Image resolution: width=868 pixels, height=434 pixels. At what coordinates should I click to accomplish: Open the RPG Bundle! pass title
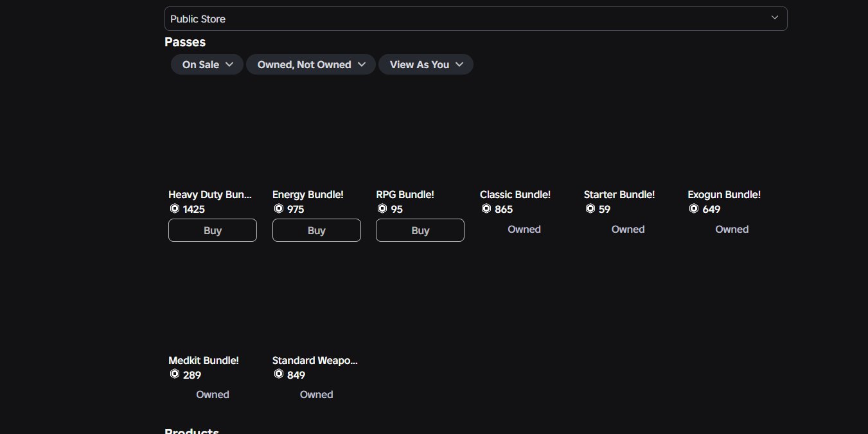coord(405,194)
